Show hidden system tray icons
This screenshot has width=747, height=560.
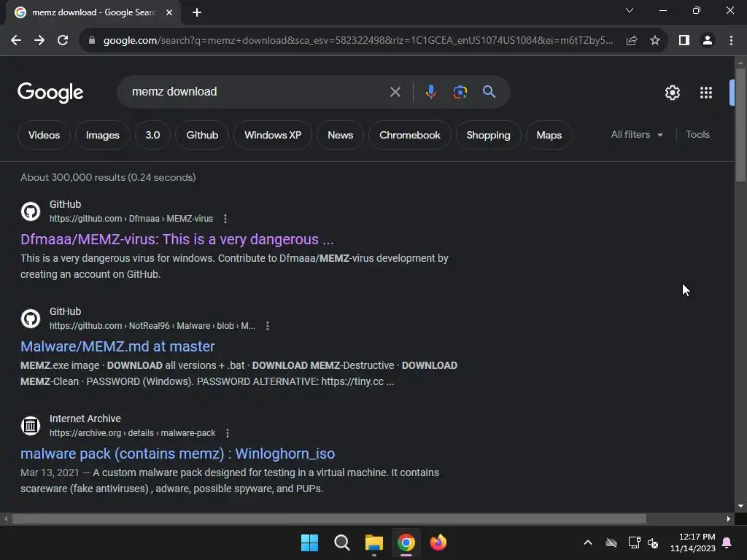pos(588,542)
